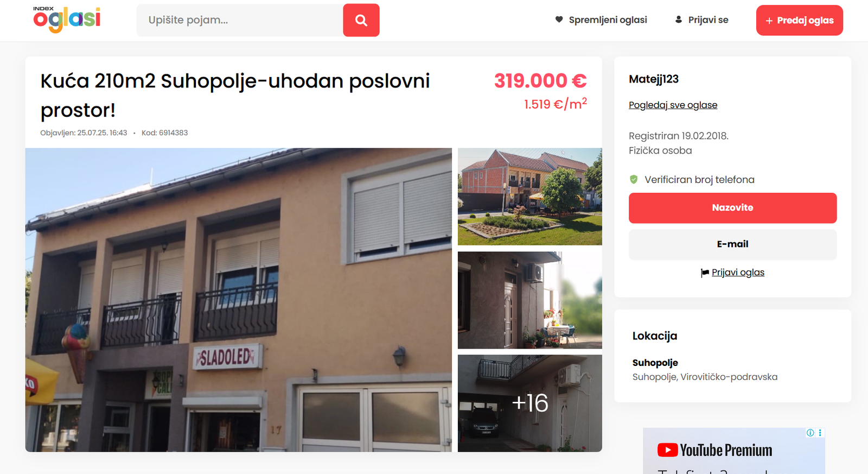Click the green verified shield icon
This screenshot has width=868, height=474.
[634, 179]
